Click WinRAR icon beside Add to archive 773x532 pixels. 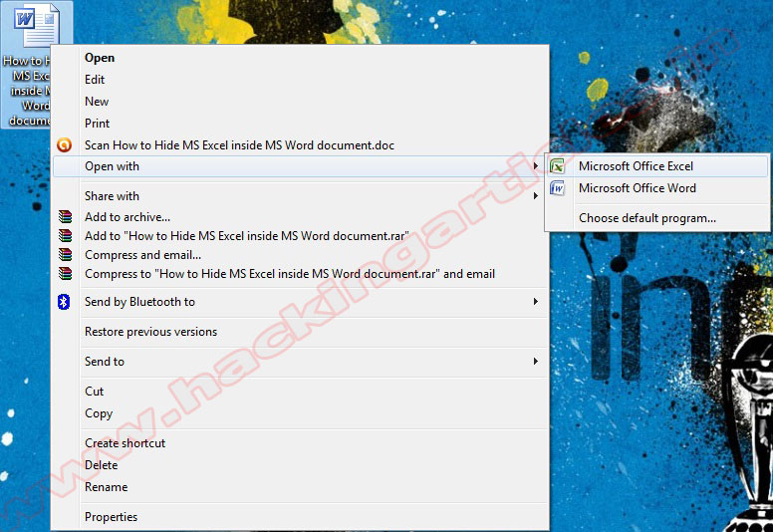(65, 216)
